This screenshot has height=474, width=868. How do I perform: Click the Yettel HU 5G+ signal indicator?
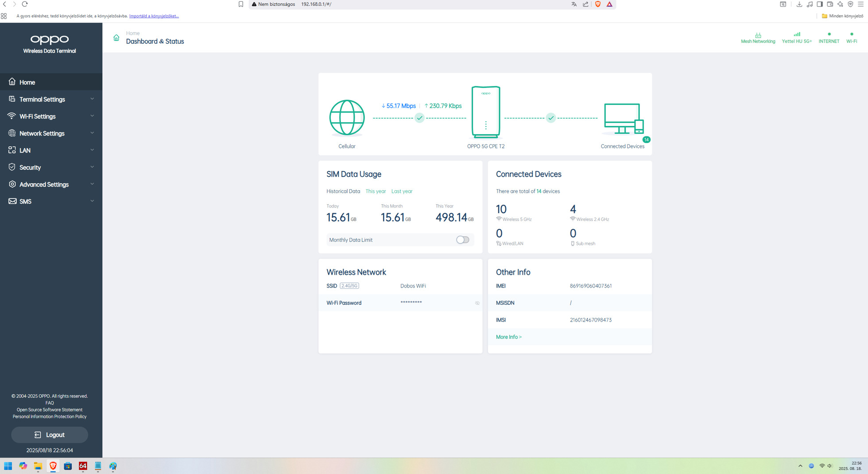[797, 38]
